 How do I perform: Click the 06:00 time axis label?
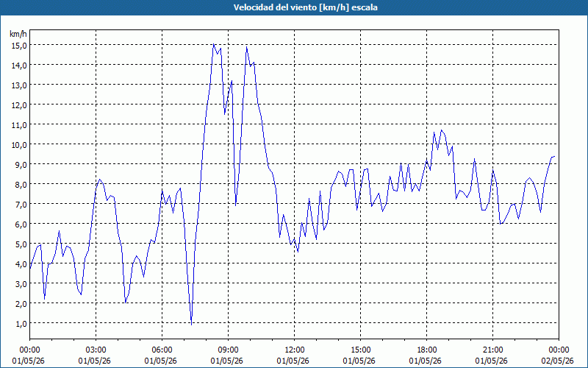point(162,351)
